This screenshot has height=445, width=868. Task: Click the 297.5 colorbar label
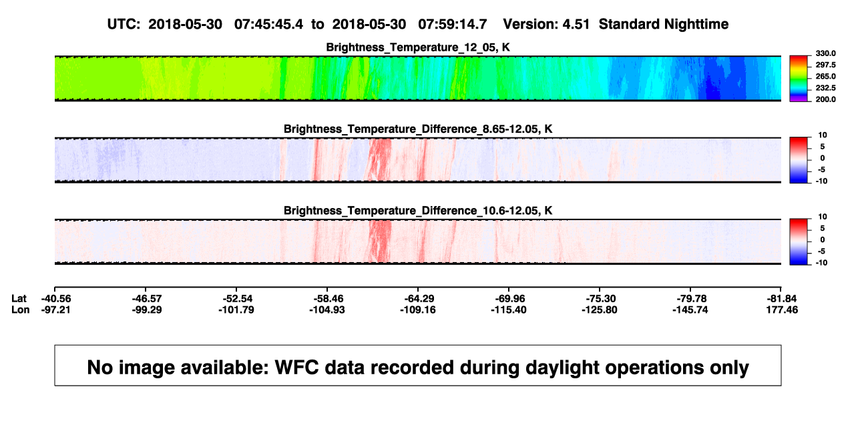825,65
